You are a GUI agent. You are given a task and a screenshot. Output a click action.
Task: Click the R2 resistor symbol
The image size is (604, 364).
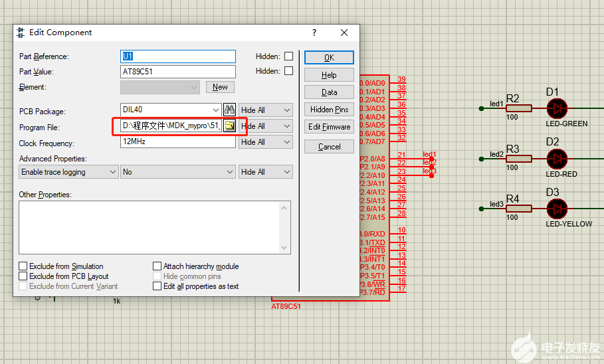coord(518,108)
